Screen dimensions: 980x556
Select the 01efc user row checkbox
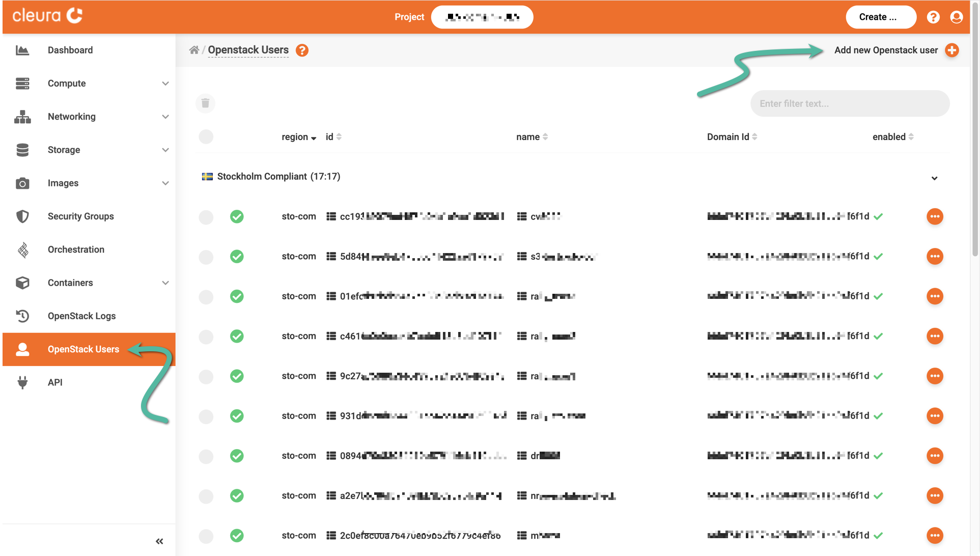coord(206,297)
